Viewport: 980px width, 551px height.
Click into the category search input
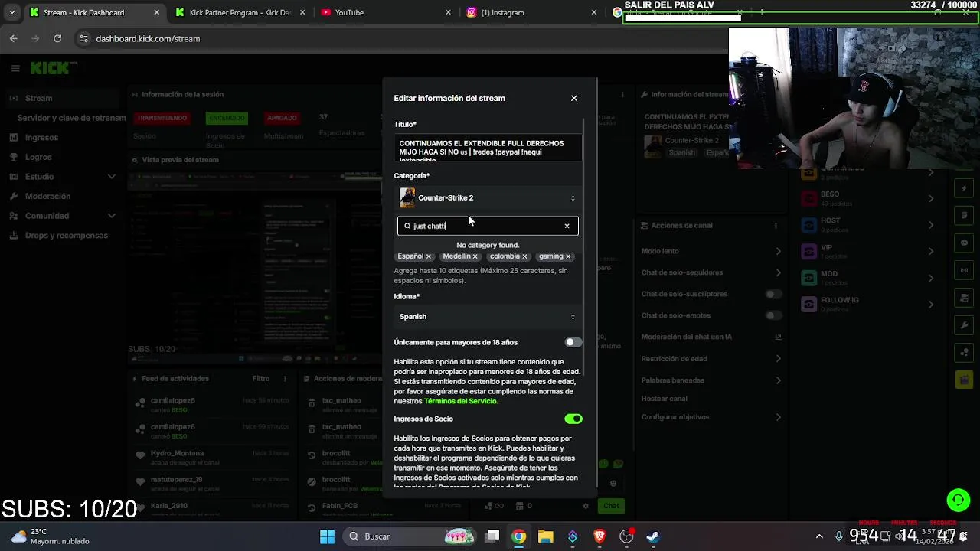pos(487,226)
